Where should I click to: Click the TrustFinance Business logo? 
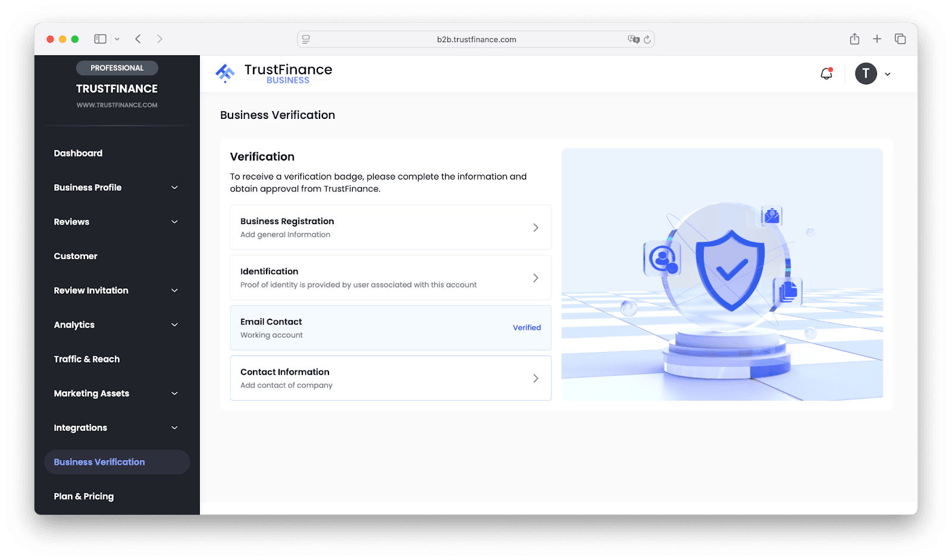274,74
